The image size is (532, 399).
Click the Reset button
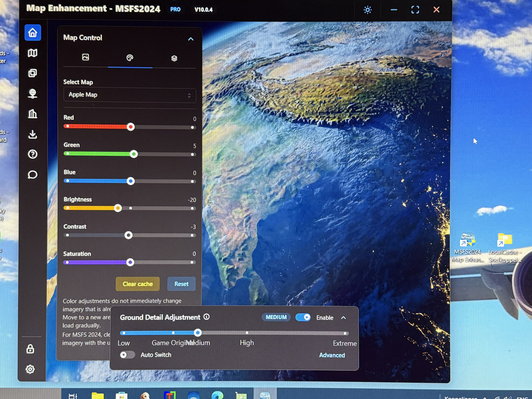pyautogui.click(x=181, y=284)
